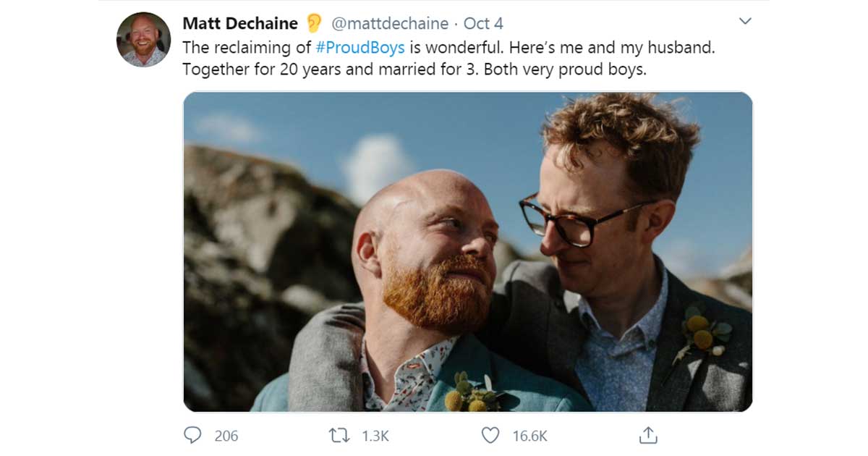Open the Matt Dechaine display name link
The image size is (868, 456).
click(239, 23)
